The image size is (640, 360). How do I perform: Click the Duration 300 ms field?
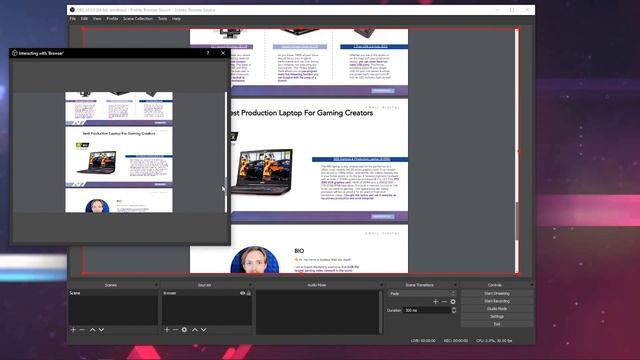point(427,310)
